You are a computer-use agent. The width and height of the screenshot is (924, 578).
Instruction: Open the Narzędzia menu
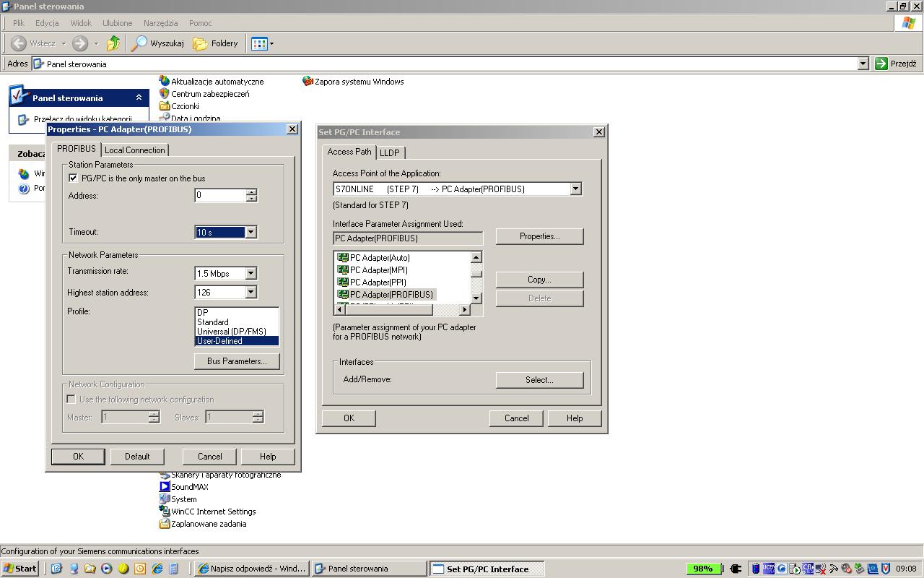coord(160,23)
